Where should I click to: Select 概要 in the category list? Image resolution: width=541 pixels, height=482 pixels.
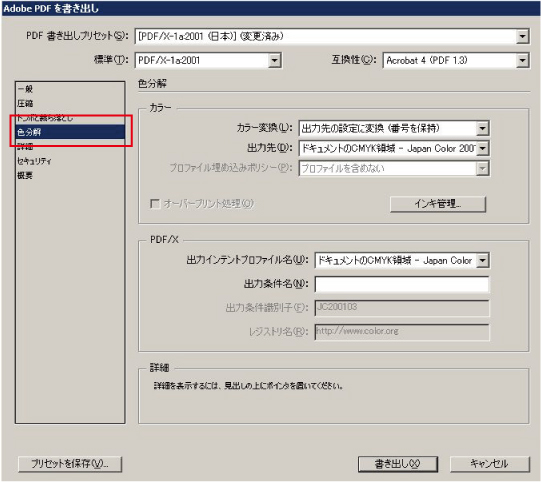[x=70, y=176]
